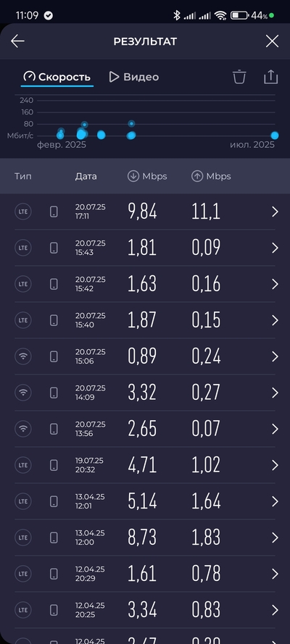Tap download arrow icon in table header
290x644 pixels.
133,176
